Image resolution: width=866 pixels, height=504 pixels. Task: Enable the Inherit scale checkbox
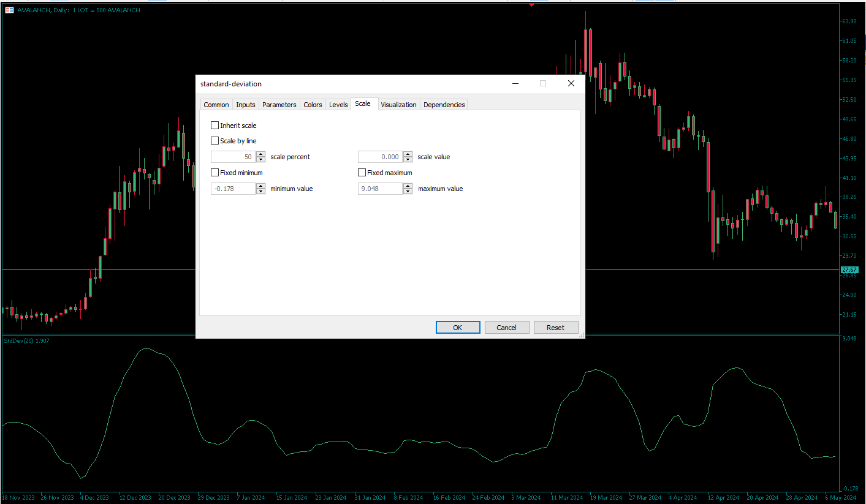tap(215, 126)
